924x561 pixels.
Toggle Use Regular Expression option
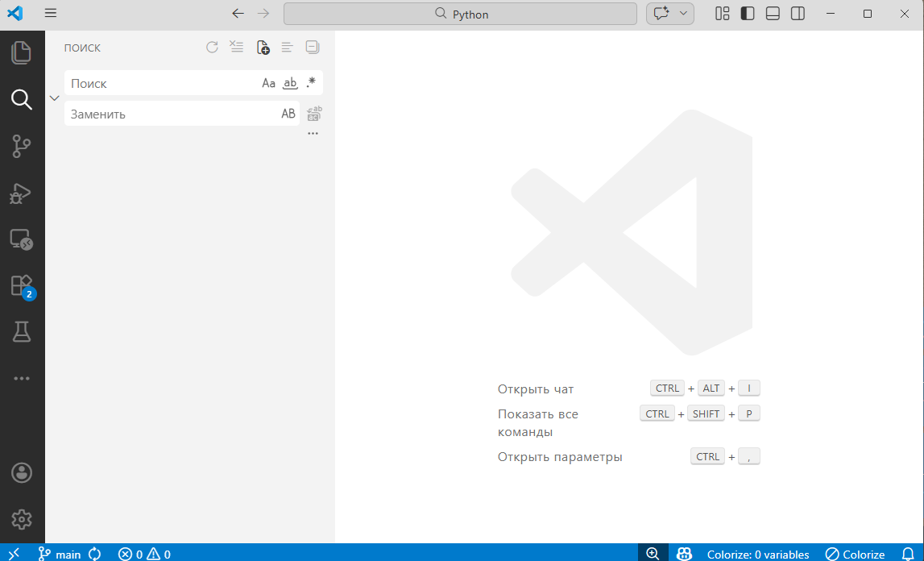pyautogui.click(x=311, y=83)
